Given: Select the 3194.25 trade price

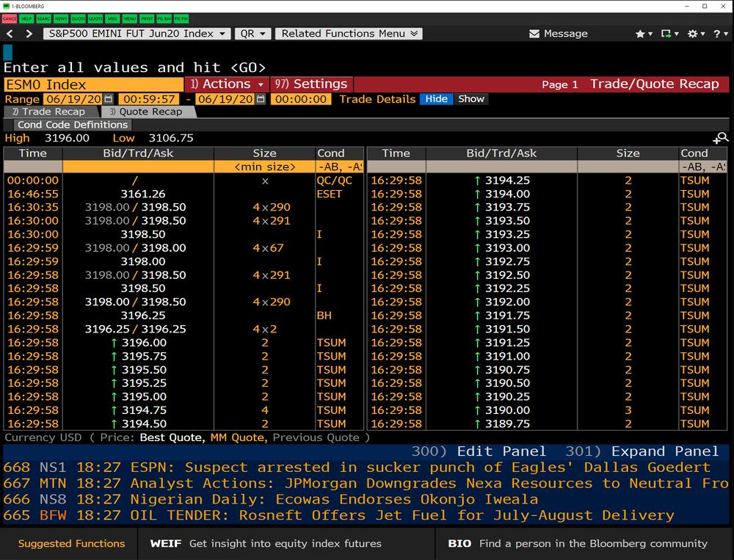Looking at the screenshot, I should point(507,181).
